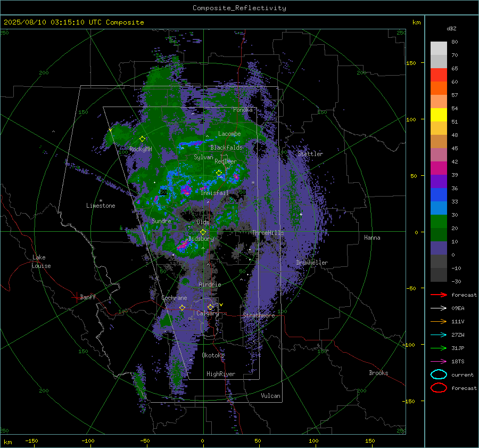479x448 pixels.
Task: Click the Olds town label
Action: click(x=203, y=222)
